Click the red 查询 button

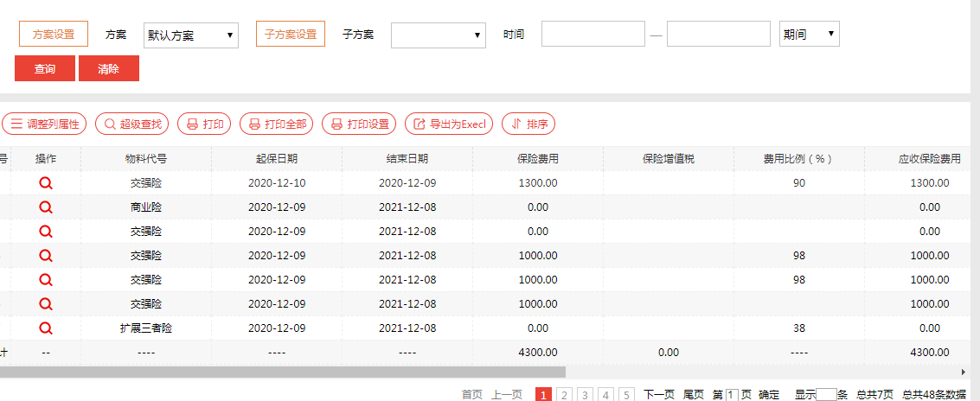click(x=45, y=69)
